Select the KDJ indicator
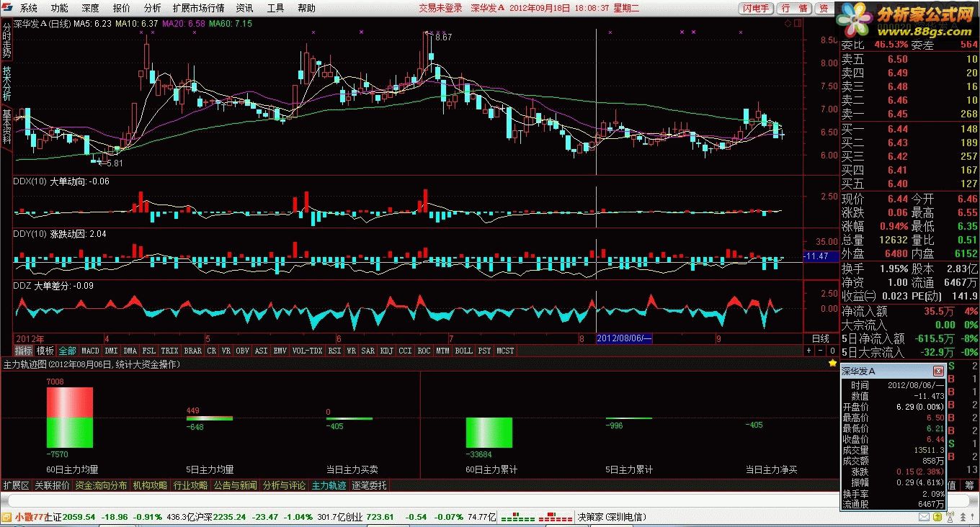 click(x=386, y=351)
